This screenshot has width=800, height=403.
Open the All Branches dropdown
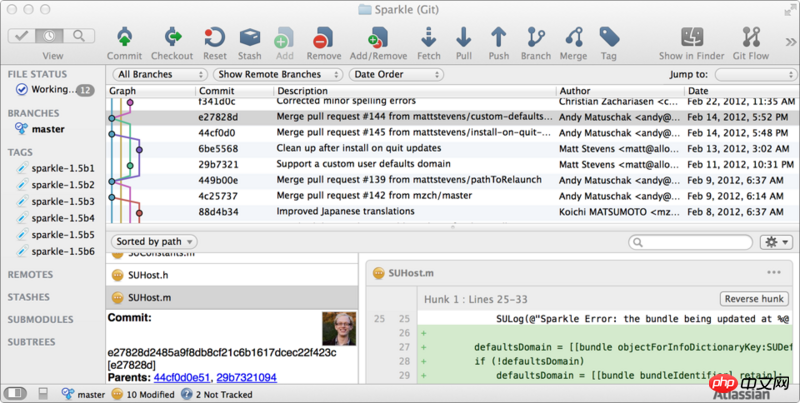159,74
